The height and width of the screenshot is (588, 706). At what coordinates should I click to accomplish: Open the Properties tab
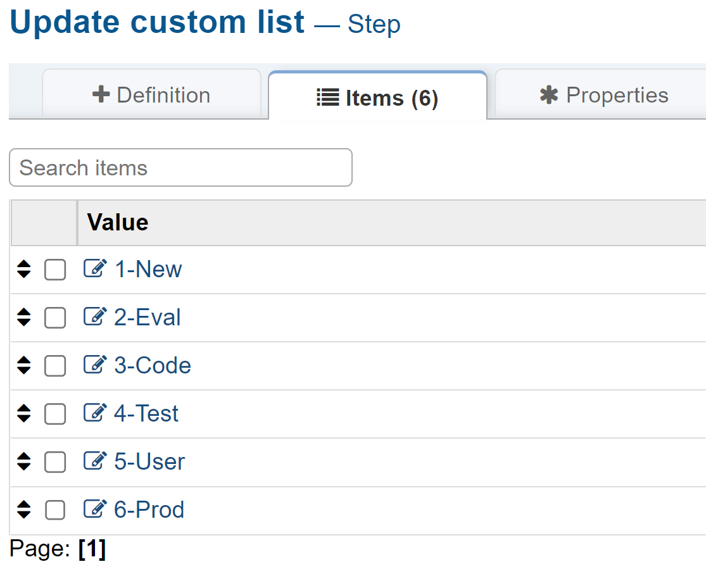click(x=603, y=95)
